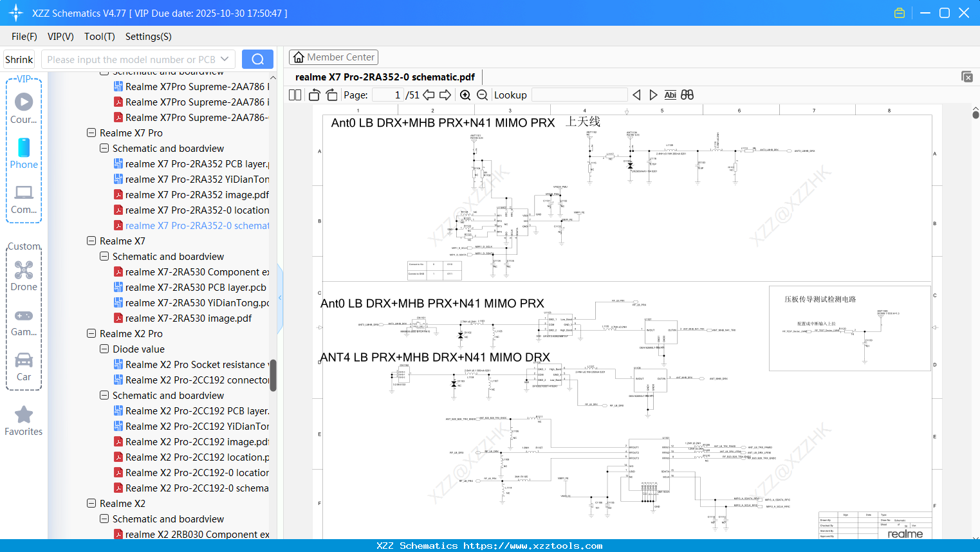The height and width of the screenshot is (552, 980).
Task: Open the Member Center
Action: (x=333, y=57)
